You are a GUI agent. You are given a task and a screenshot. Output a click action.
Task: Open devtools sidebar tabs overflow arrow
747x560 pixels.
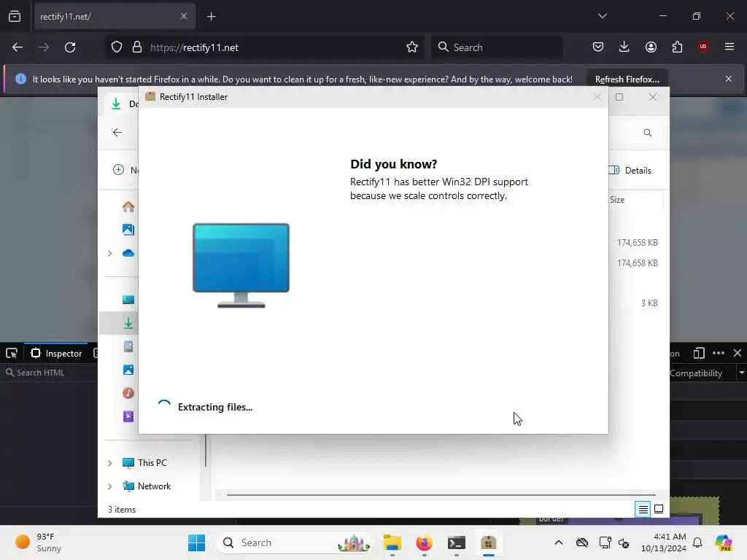click(x=742, y=373)
